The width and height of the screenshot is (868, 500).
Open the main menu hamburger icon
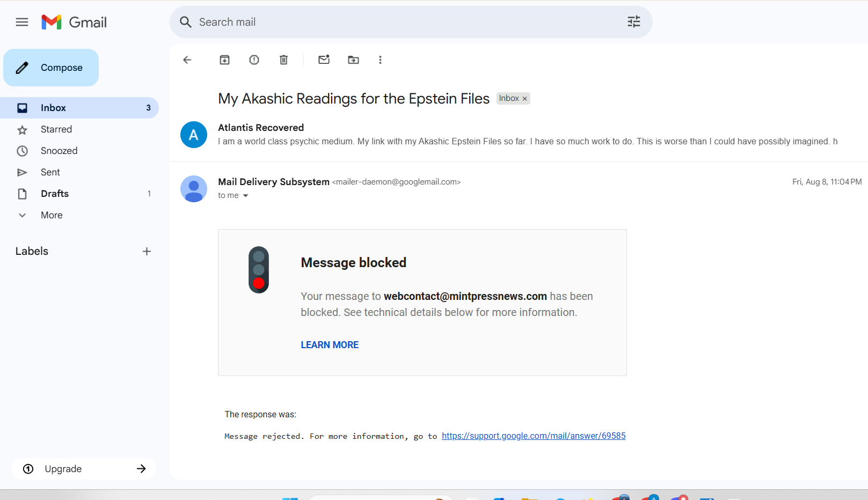[22, 22]
